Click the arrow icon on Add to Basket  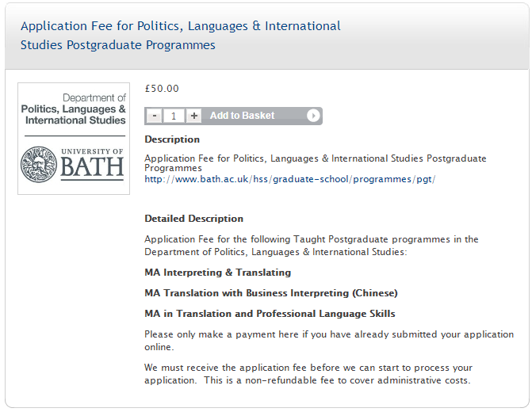(313, 116)
